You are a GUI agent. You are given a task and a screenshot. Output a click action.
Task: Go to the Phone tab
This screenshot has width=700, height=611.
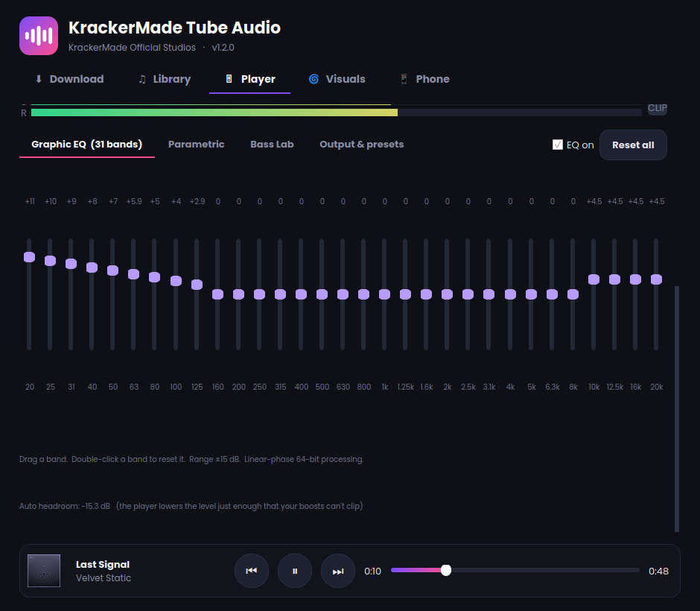(x=424, y=79)
